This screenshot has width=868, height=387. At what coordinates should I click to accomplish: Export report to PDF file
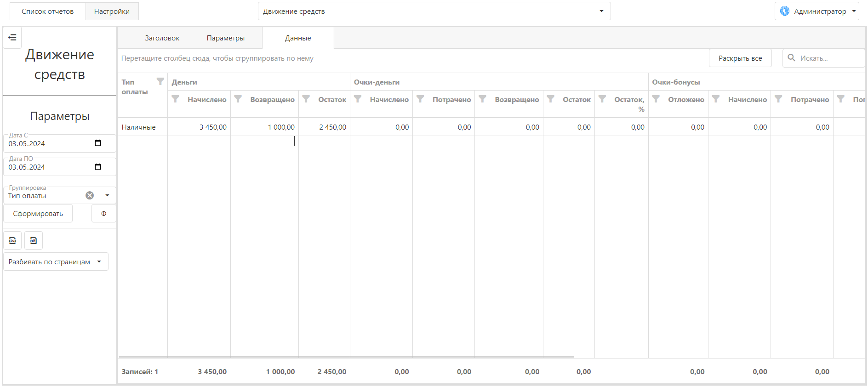(33, 240)
